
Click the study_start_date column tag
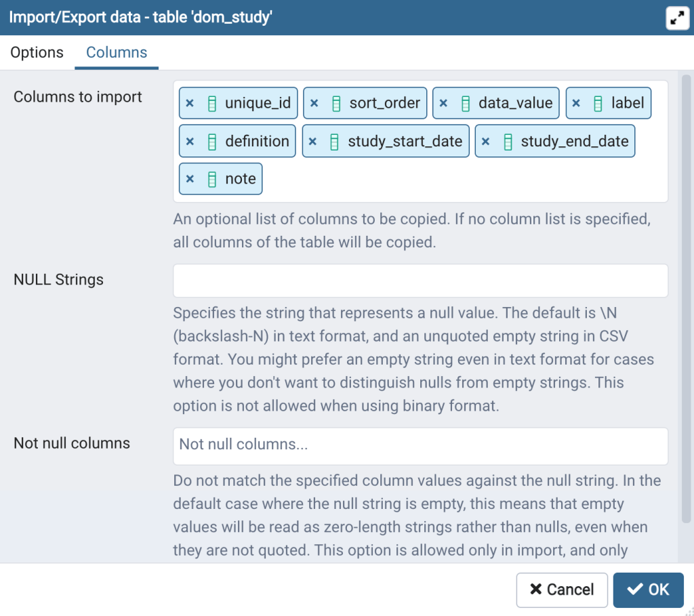tap(405, 142)
